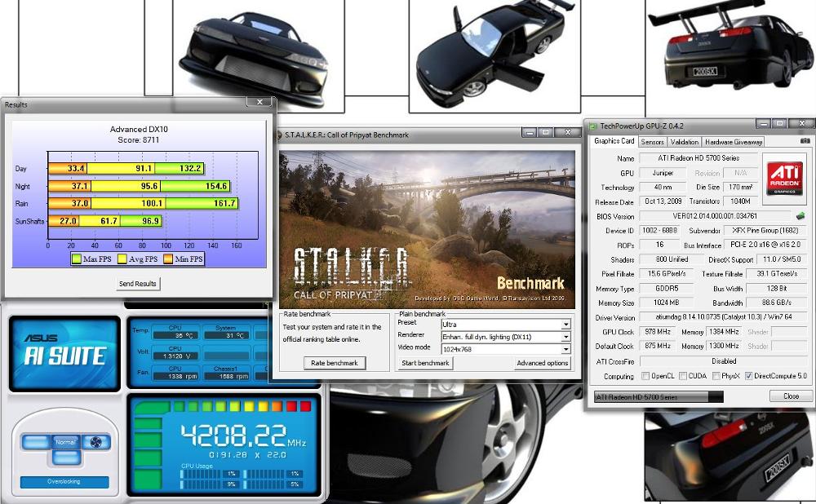The height and width of the screenshot is (504, 816).
Task: Click the CPU fan 1338 rpm reading
Action: (x=175, y=376)
